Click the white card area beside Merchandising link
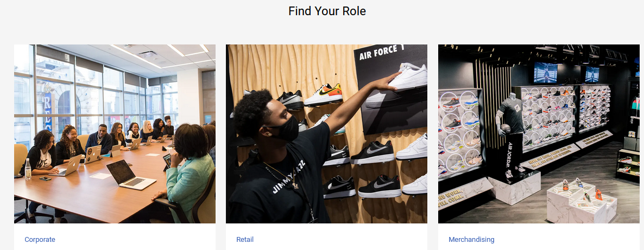The width and height of the screenshot is (644, 250). [567, 239]
